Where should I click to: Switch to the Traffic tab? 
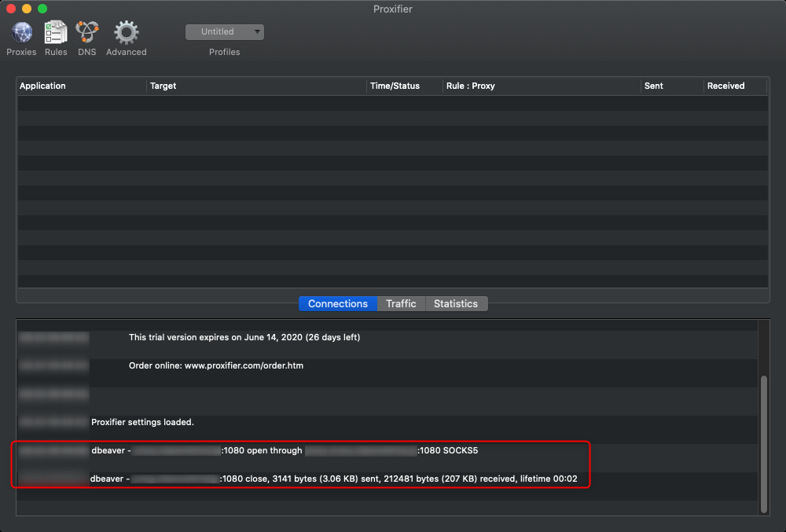click(x=401, y=304)
